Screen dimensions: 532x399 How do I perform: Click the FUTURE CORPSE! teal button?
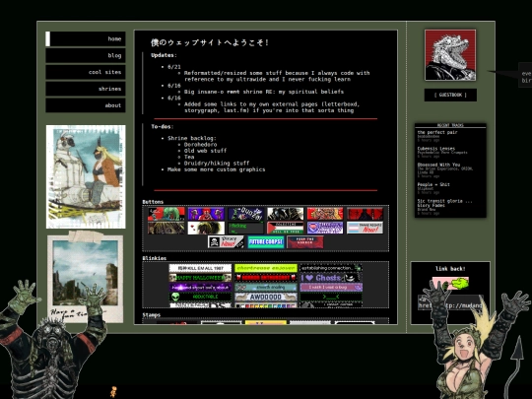coord(266,242)
